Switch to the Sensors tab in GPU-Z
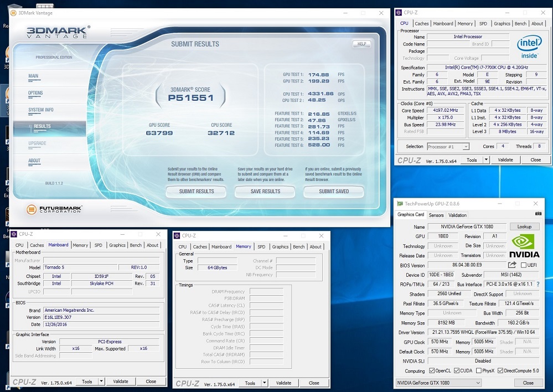 point(436,215)
